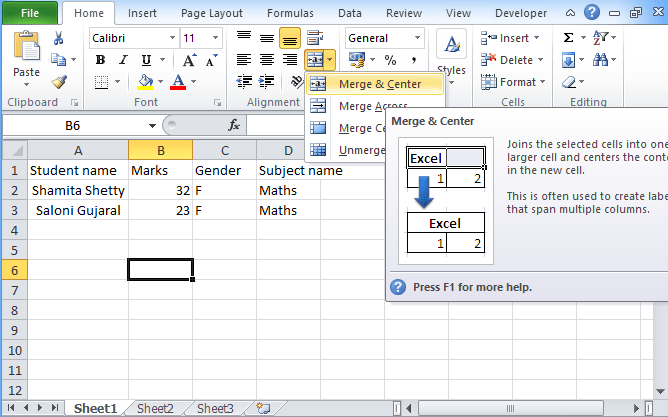Toggle Bottom Align highlighted button
This screenshot has height=417, width=668.
click(x=290, y=38)
